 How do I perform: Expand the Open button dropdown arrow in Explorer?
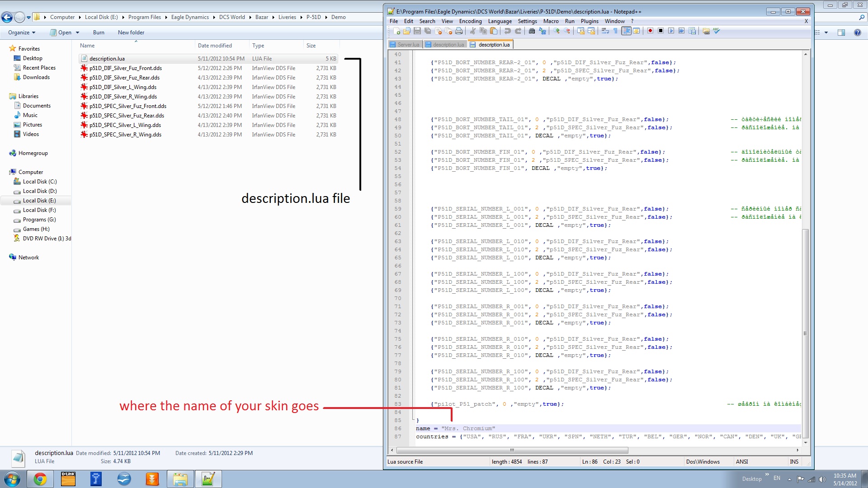coord(78,33)
